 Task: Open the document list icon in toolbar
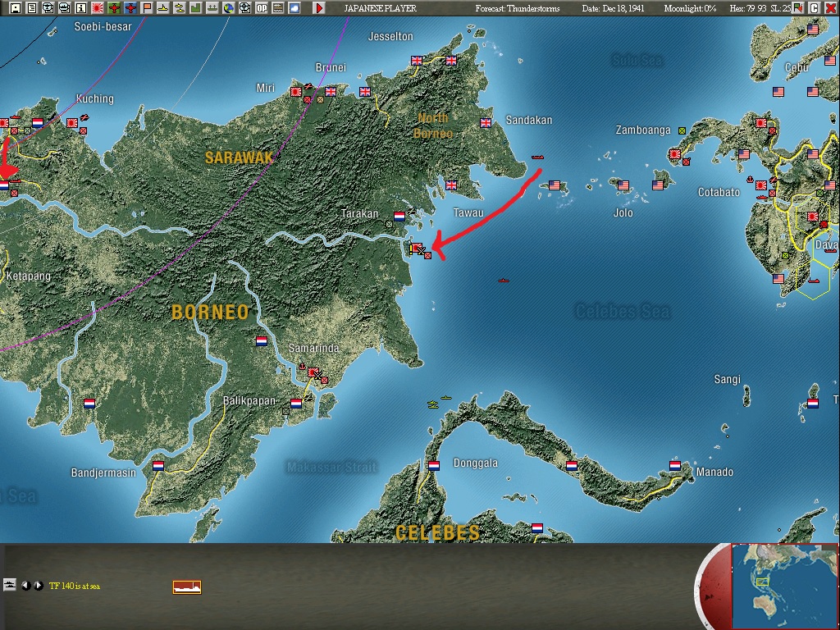point(32,8)
